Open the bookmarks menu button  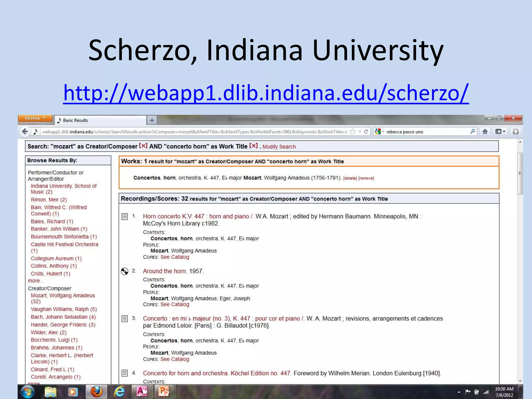[500, 132]
